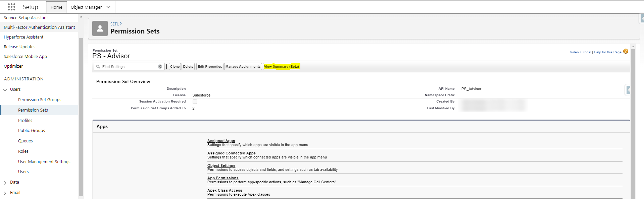Open Hyperforce Assistant

tap(23, 37)
